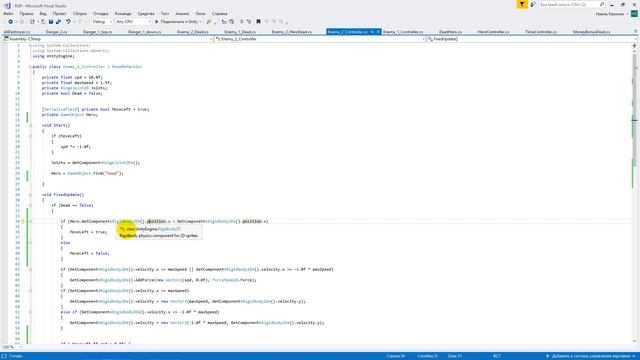
Task: Switch to the Danger_2.cs tab
Action: click(56, 32)
